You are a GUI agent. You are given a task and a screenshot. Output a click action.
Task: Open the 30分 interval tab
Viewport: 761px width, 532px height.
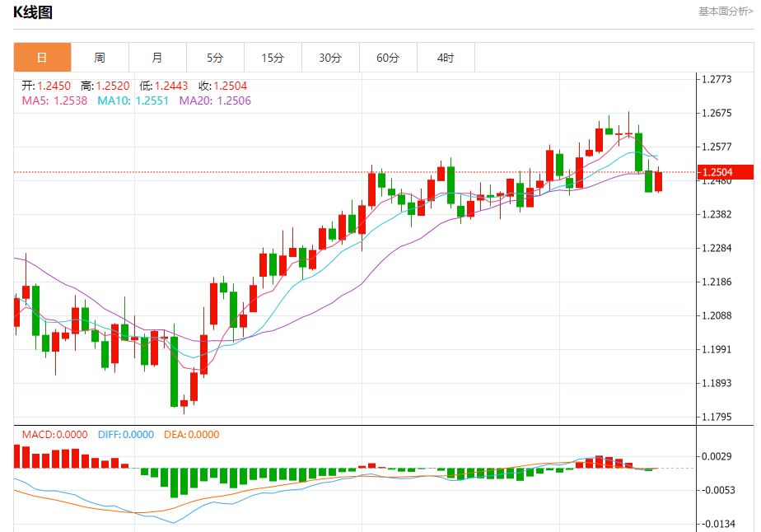(x=330, y=58)
